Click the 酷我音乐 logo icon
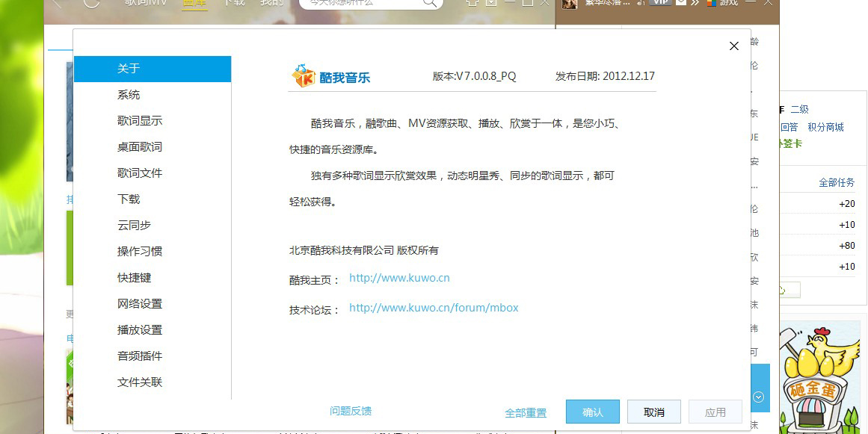Screen dimensions: 868x434 (304, 75)
